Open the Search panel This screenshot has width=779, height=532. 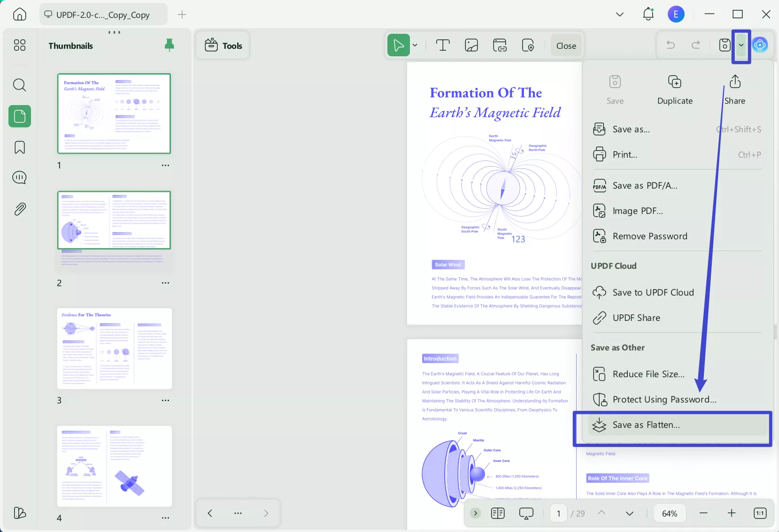pos(19,85)
